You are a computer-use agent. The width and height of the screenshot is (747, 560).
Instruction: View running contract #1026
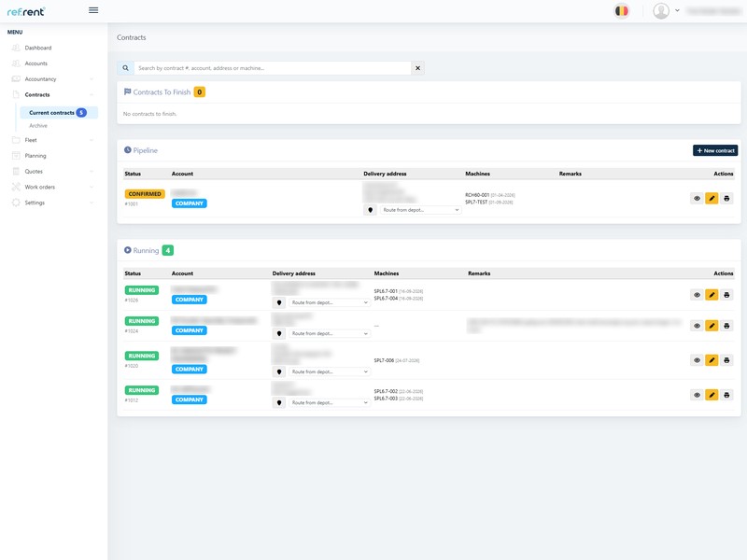click(697, 295)
